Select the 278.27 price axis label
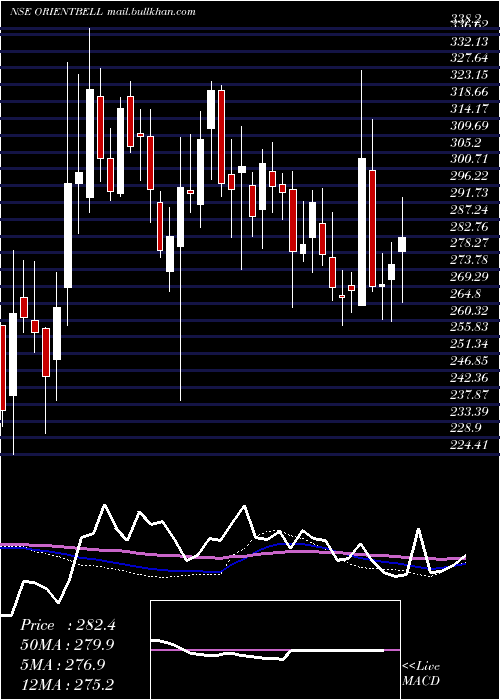This screenshot has height=700, width=500. [468, 243]
